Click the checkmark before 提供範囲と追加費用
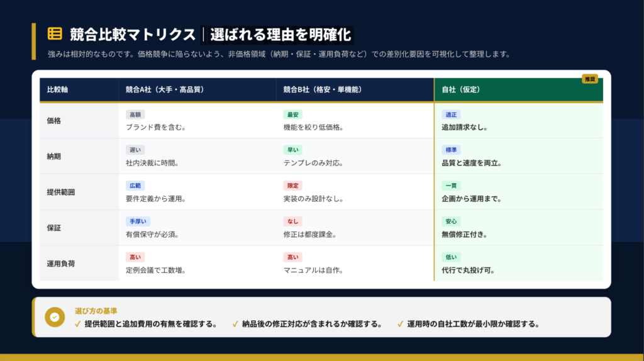The width and height of the screenshot is (644, 361). coord(78,325)
